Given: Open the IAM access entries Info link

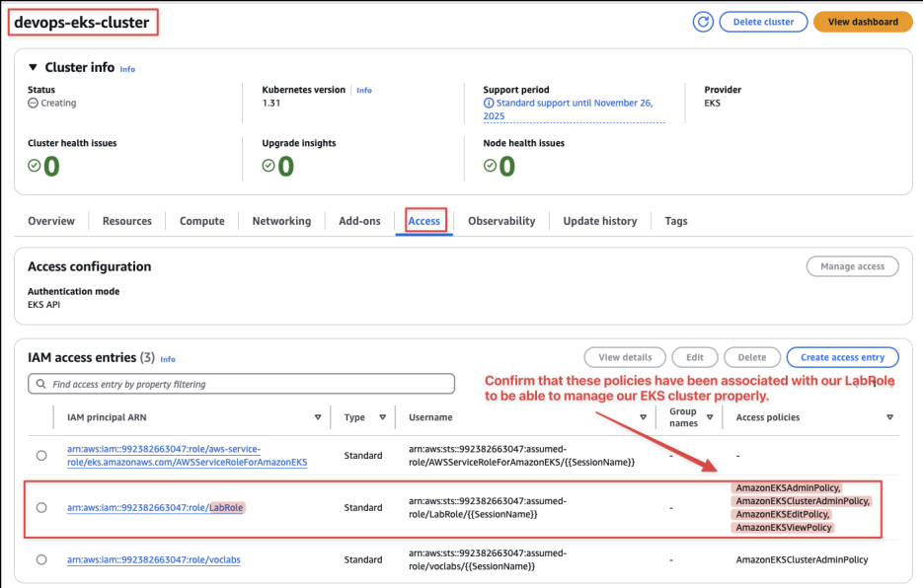Looking at the screenshot, I should pyautogui.click(x=168, y=359).
